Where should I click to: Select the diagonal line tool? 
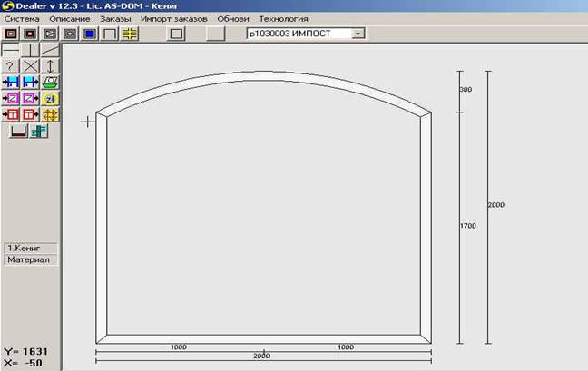click(50, 50)
